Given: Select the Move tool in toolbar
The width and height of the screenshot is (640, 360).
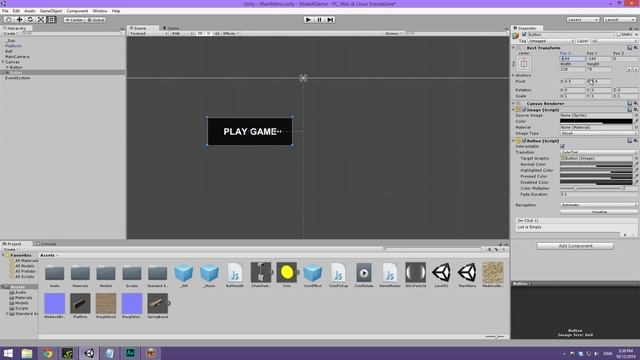Looking at the screenshot, I should (19, 20).
